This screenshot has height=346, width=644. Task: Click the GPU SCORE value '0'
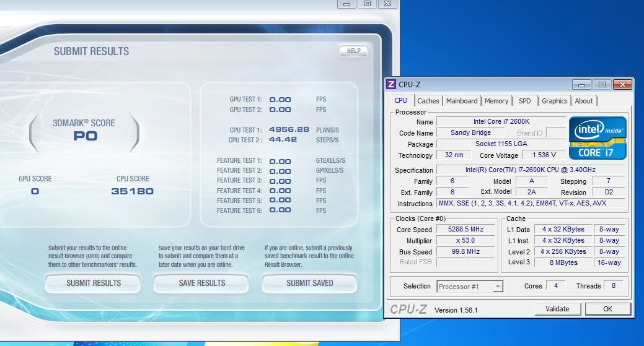click(35, 191)
